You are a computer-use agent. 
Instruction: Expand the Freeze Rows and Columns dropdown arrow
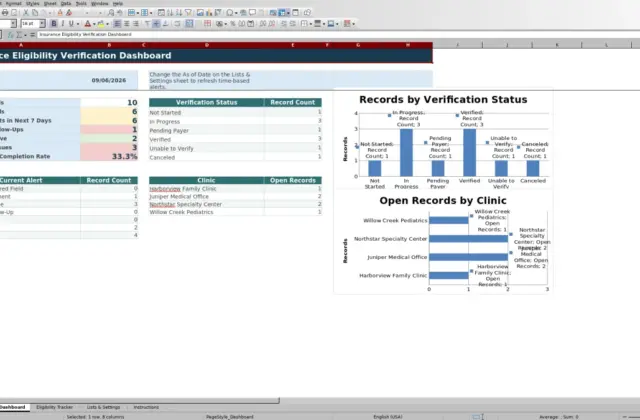[x=288, y=13]
